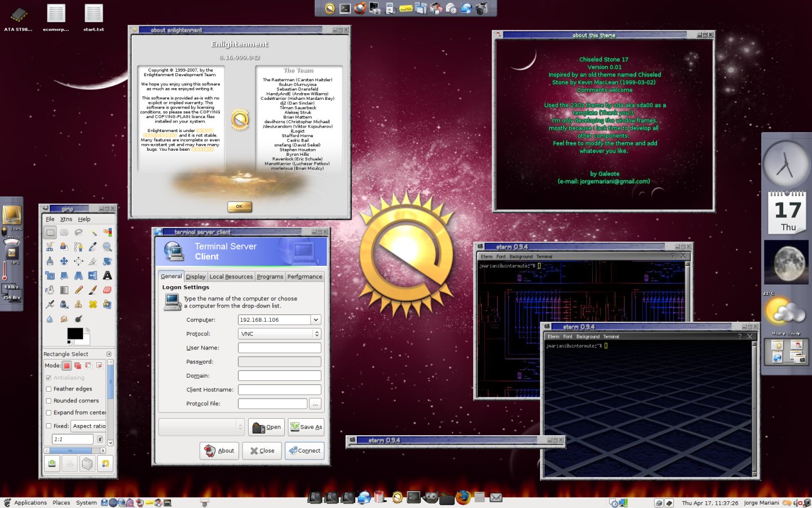Set selection mode to Subtract
Image resolution: width=812 pixels, height=508 pixels.
[x=89, y=366]
